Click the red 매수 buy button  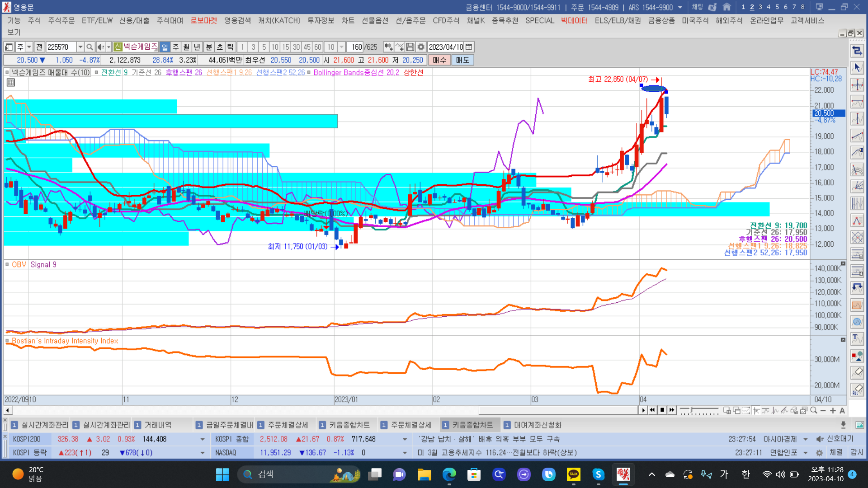[x=439, y=60]
